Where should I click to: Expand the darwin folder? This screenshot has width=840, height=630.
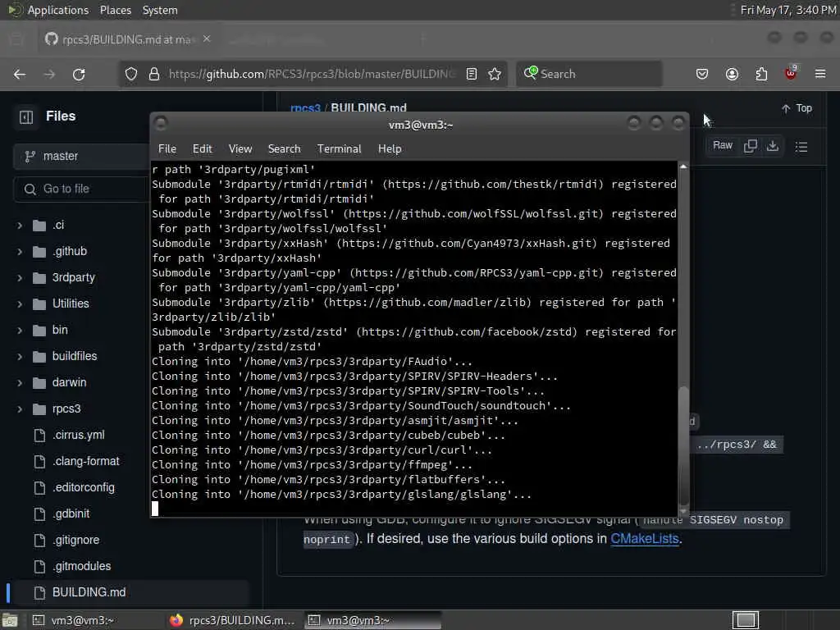(x=20, y=383)
